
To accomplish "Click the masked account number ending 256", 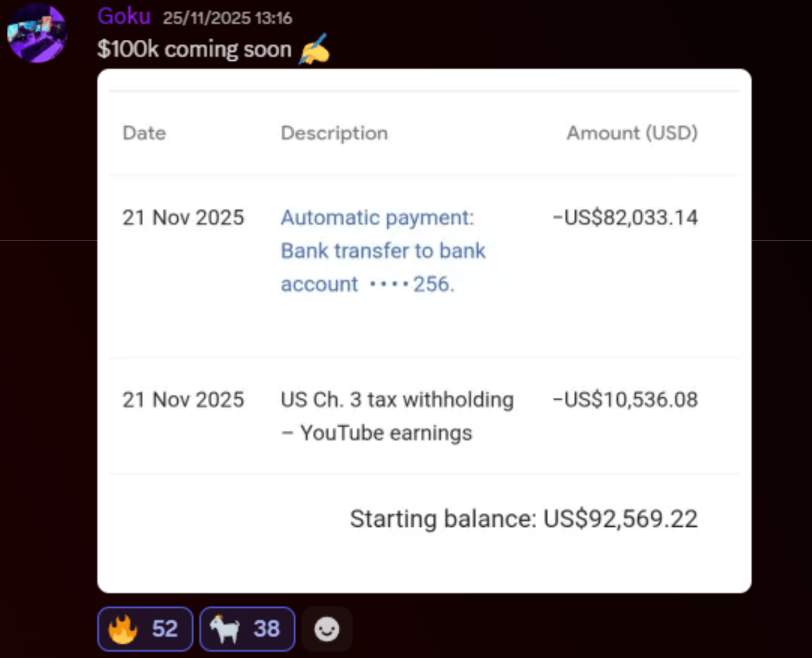I will (411, 284).
